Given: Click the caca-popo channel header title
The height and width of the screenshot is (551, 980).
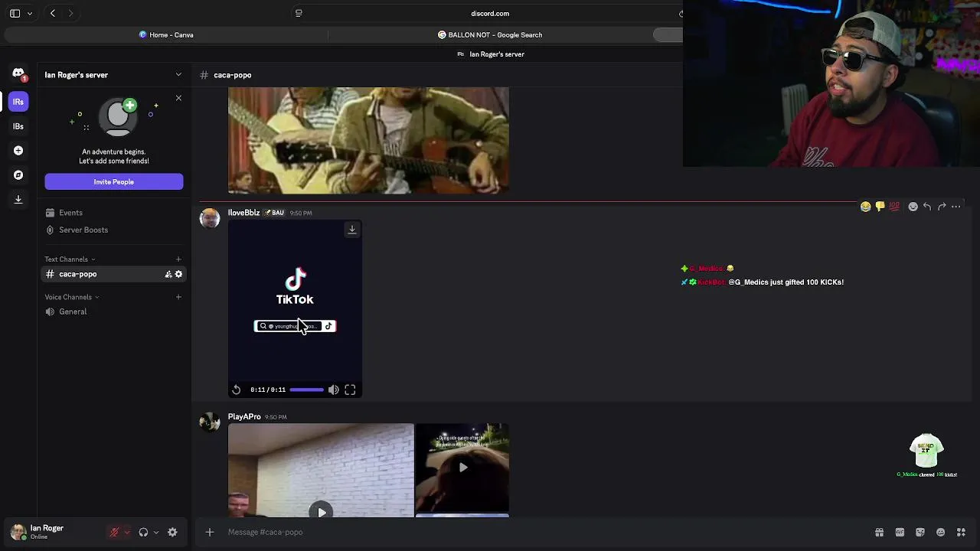Looking at the screenshot, I should tap(232, 75).
